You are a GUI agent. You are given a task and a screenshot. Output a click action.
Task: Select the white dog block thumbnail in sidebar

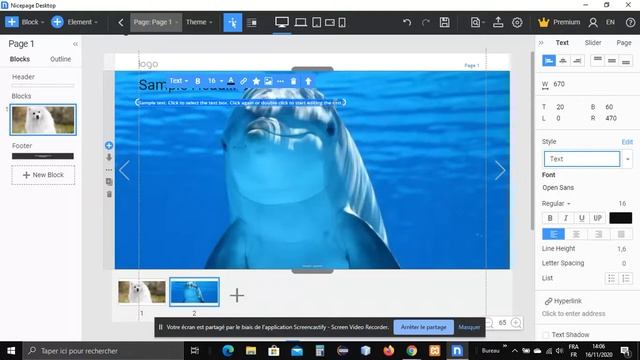(43, 120)
